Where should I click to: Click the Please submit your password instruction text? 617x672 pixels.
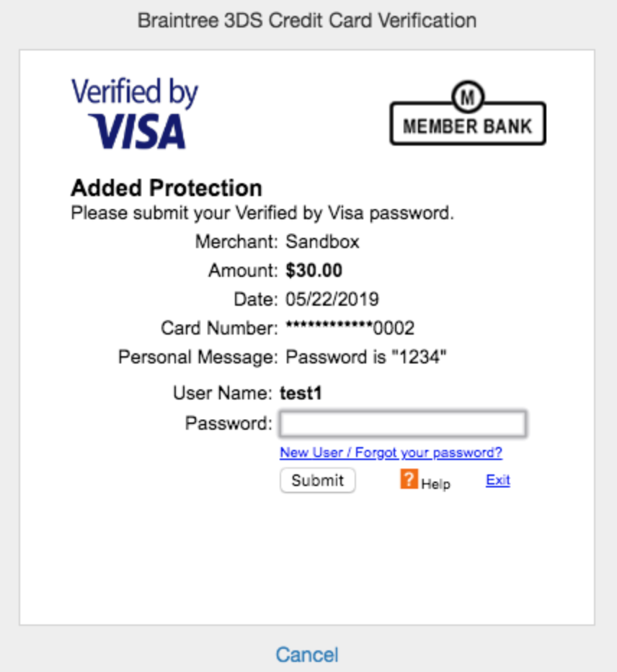pyautogui.click(x=262, y=213)
